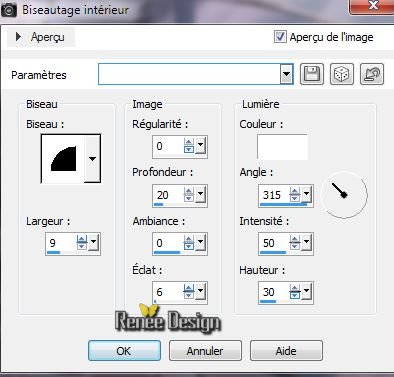Click the Annuler button
The height and width of the screenshot is (377, 394).
coord(205,351)
